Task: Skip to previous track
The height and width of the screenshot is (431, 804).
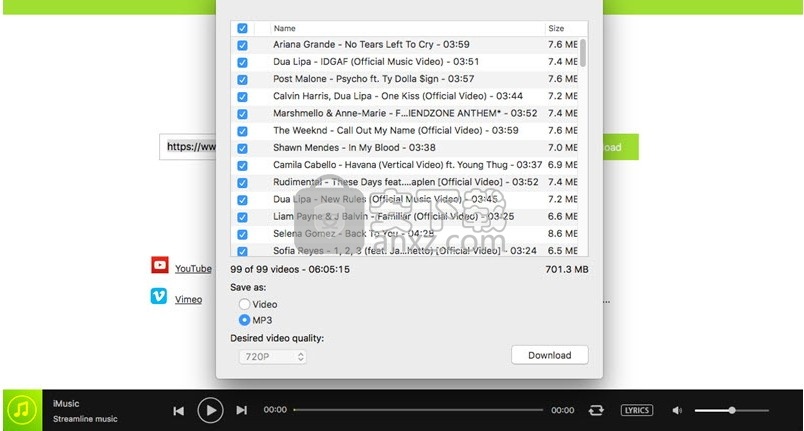Action: [178, 411]
